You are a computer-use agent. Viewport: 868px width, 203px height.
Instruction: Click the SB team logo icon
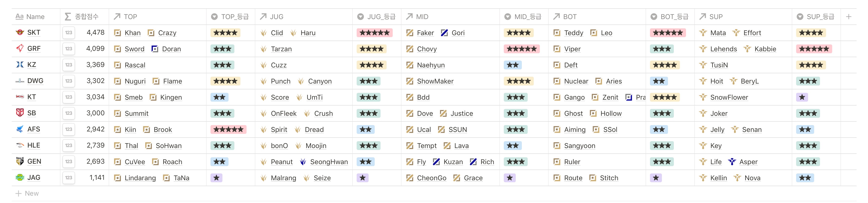(20, 113)
